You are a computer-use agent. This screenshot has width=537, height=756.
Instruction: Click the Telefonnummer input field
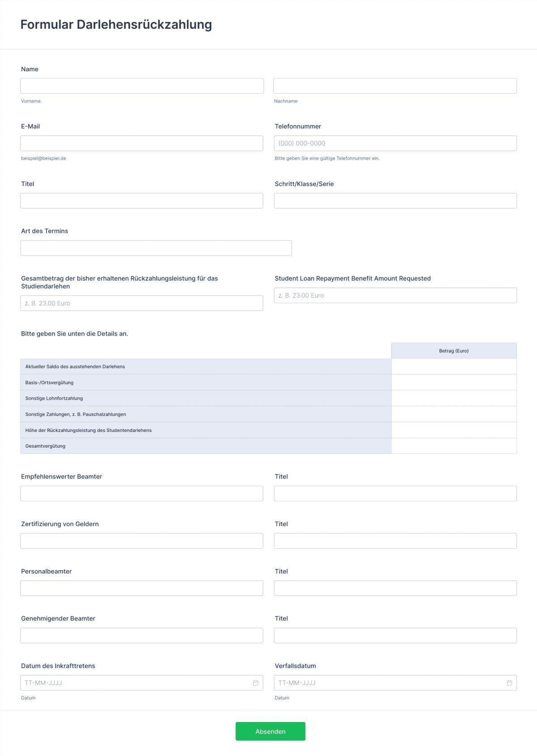point(395,143)
